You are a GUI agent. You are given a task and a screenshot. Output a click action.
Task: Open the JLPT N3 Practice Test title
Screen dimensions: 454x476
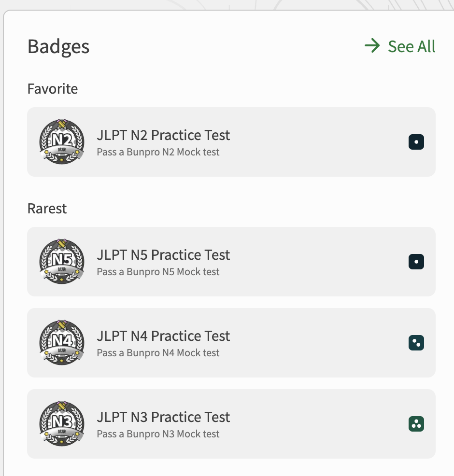tap(163, 417)
